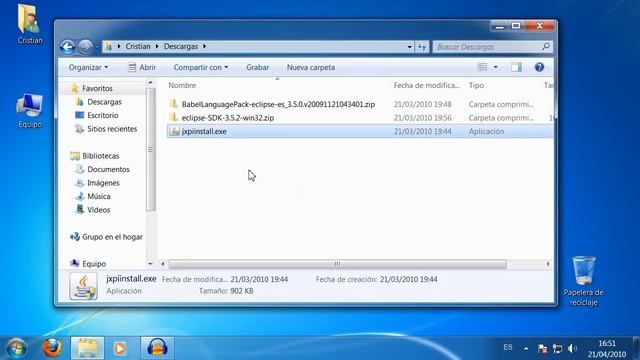Click the Aplicación type cell
640x360 pixels.
click(486, 131)
